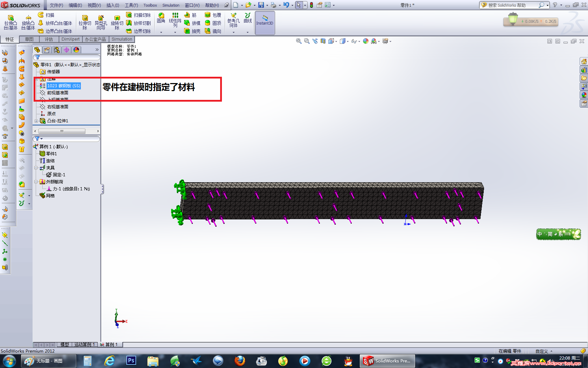Select the 拉伸凸台/基体 extrude boss tool
588x368 pixels.
tap(10, 22)
